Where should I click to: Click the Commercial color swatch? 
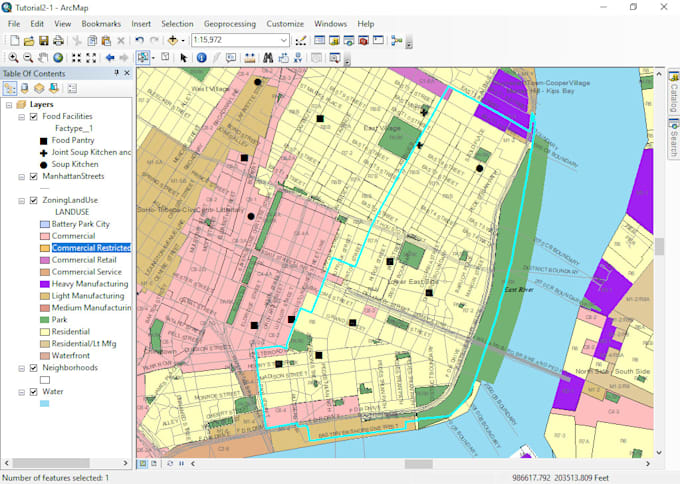[45, 236]
